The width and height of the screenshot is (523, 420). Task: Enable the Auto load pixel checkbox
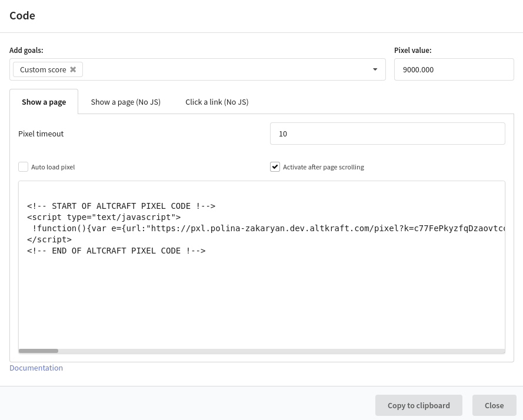pyautogui.click(x=23, y=167)
